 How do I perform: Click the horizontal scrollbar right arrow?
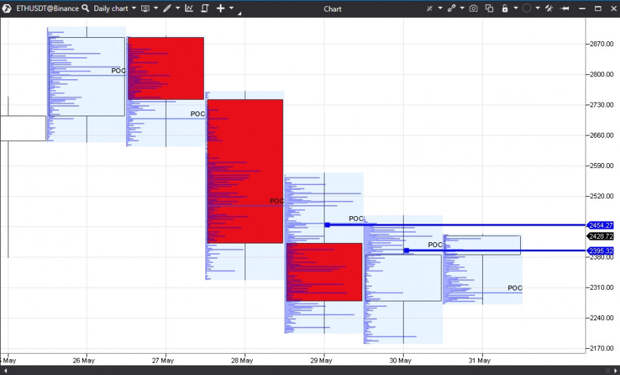tap(615, 370)
